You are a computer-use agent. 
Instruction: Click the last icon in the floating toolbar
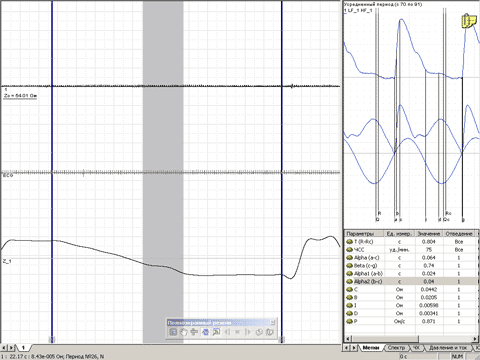pyautogui.click(x=270, y=332)
